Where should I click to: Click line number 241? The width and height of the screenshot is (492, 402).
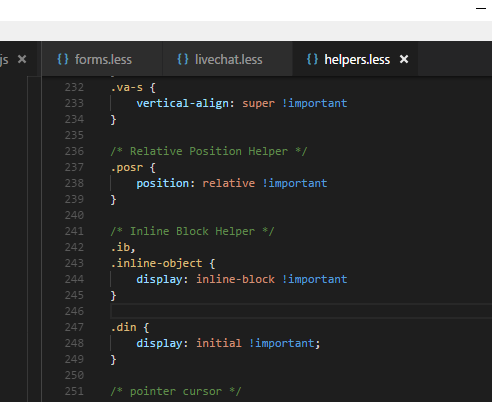click(x=74, y=231)
